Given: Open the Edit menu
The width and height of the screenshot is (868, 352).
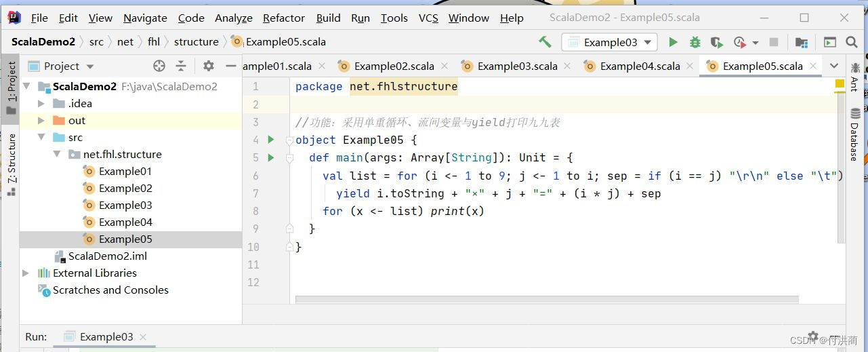Looking at the screenshot, I should click(68, 18).
